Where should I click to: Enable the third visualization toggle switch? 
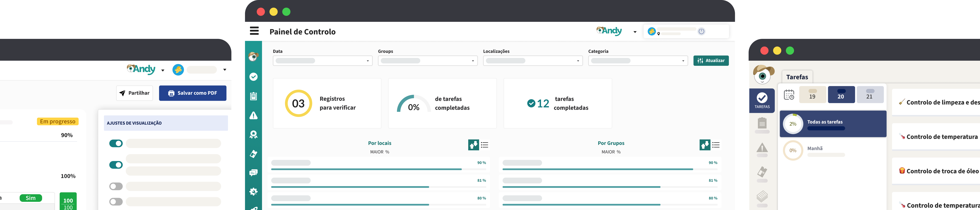(x=116, y=186)
